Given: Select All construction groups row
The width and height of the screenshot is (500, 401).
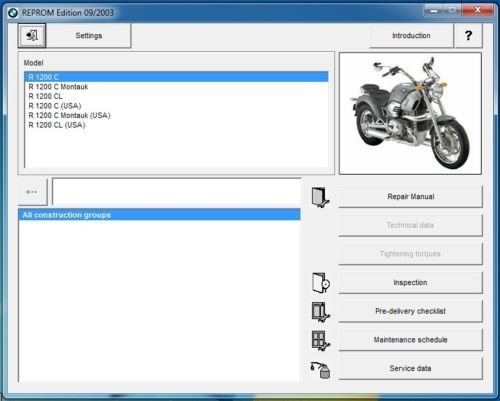Looking at the screenshot, I should 159,215.
